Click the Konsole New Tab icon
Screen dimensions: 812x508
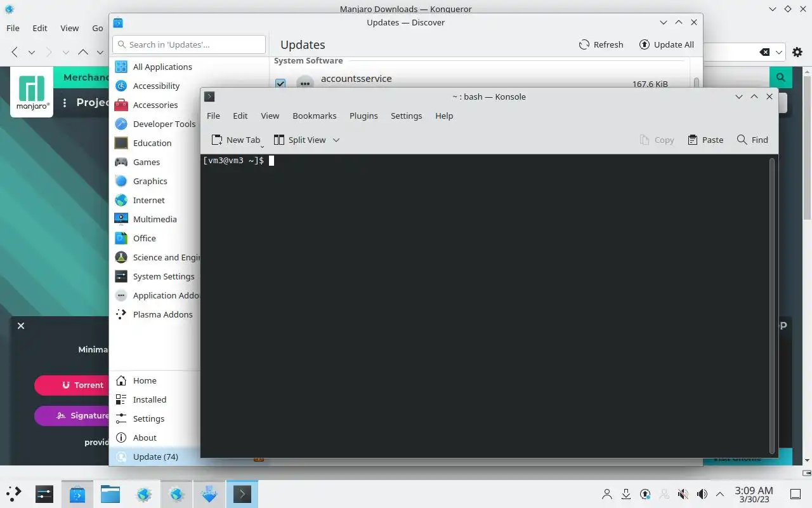coord(217,140)
